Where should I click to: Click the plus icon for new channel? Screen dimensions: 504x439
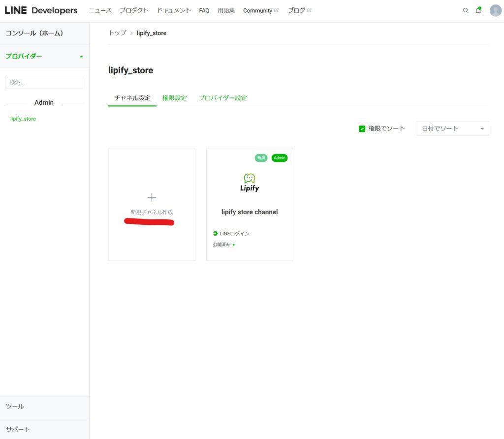(x=152, y=198)
